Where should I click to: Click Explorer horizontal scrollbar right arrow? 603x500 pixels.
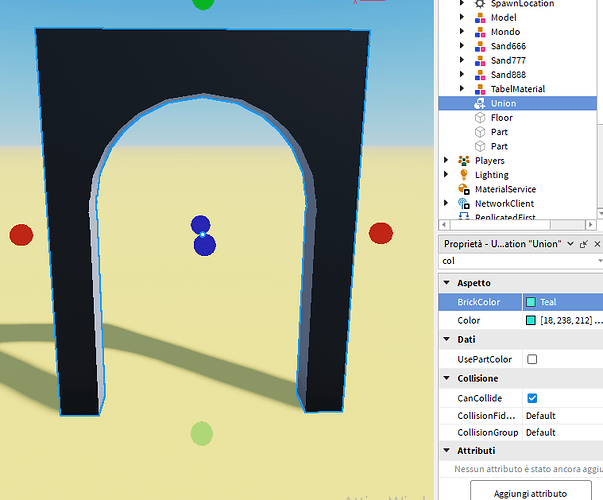click(x=591, y=224)
